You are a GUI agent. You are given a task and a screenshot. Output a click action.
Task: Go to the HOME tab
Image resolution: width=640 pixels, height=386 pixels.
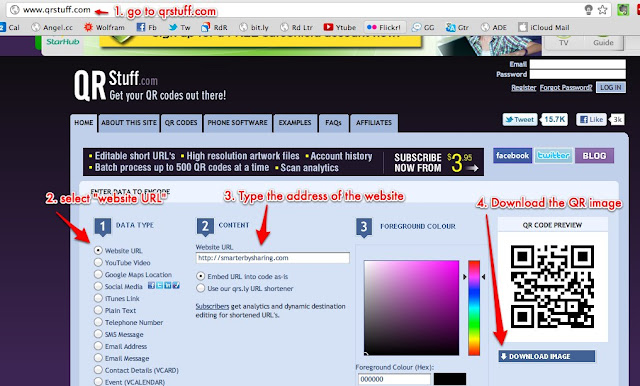coord(84,123)
